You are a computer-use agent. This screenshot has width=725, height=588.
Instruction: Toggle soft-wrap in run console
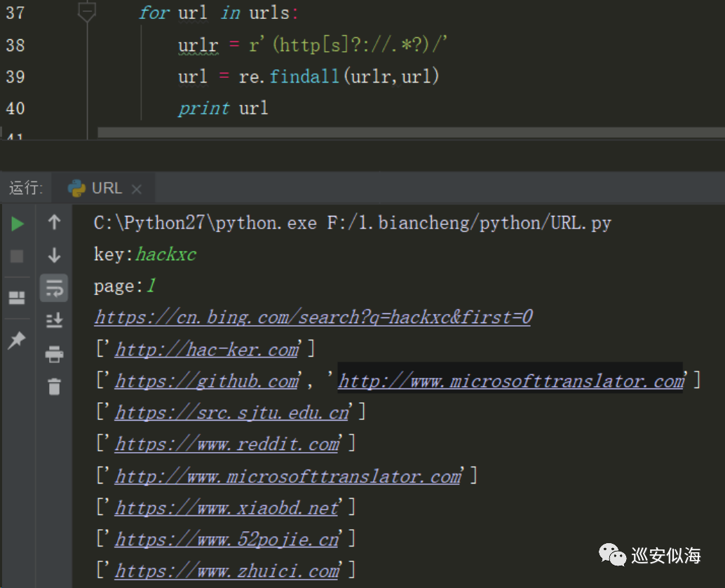tap(54, 288)
